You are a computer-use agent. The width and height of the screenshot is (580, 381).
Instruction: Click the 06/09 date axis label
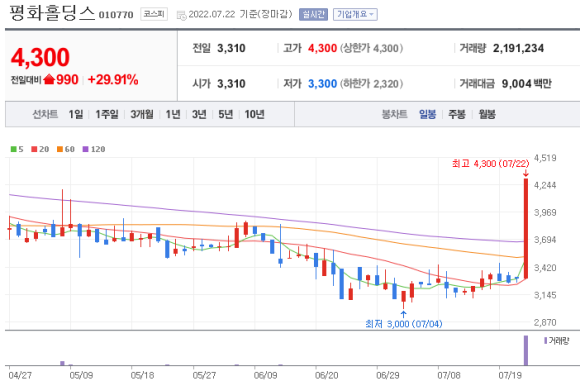click(x=265, y=375)
